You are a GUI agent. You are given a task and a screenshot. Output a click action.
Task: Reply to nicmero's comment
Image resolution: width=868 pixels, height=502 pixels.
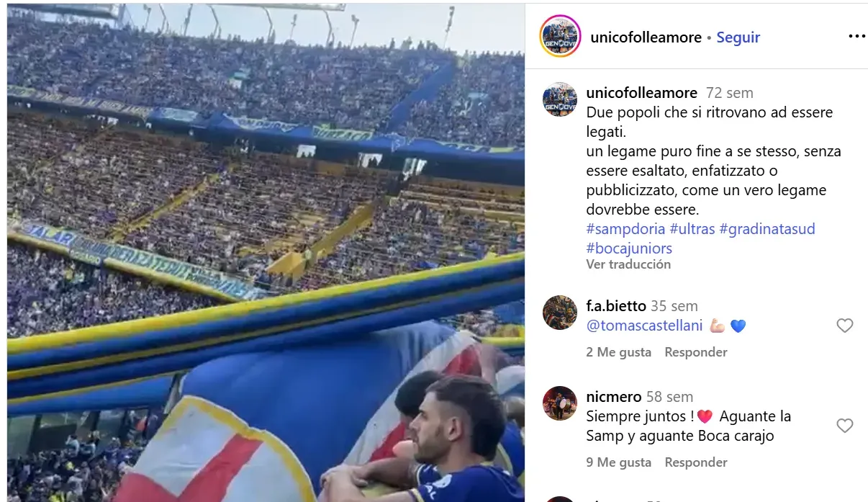695,462
